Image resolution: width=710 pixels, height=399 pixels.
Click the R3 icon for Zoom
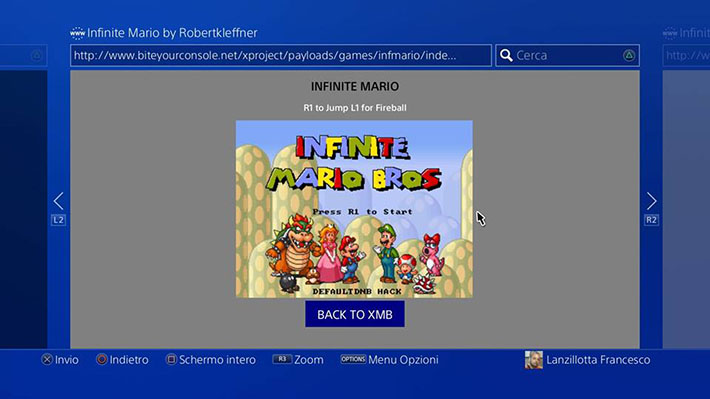282,359
